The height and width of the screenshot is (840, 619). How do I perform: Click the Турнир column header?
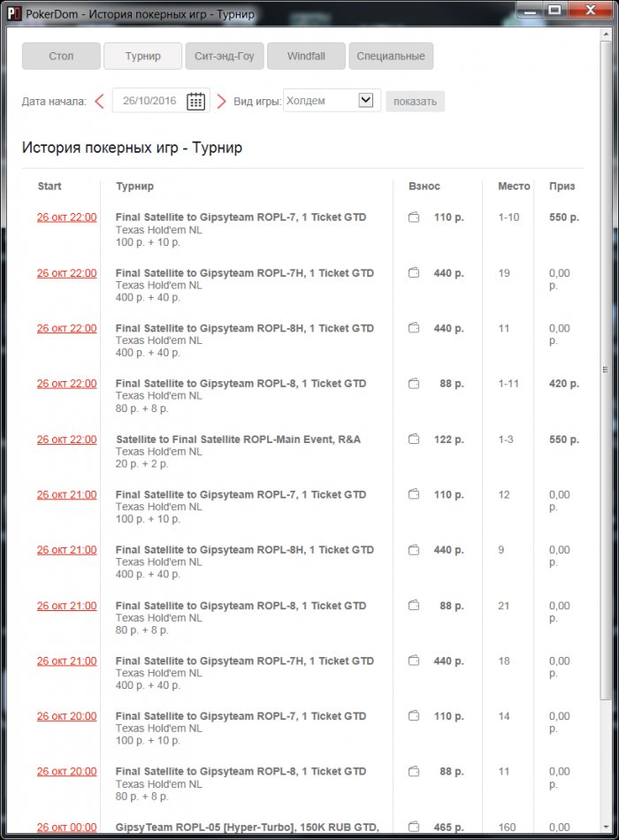(x=134, y=186)
